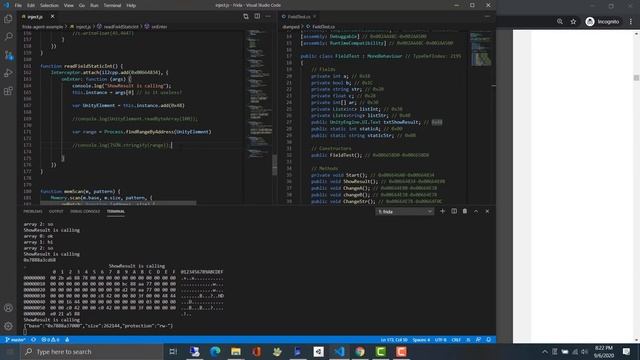Open the terminal selector dropdown showing frida
This screenshot has width=640, height=360.
tap(404, 211)
